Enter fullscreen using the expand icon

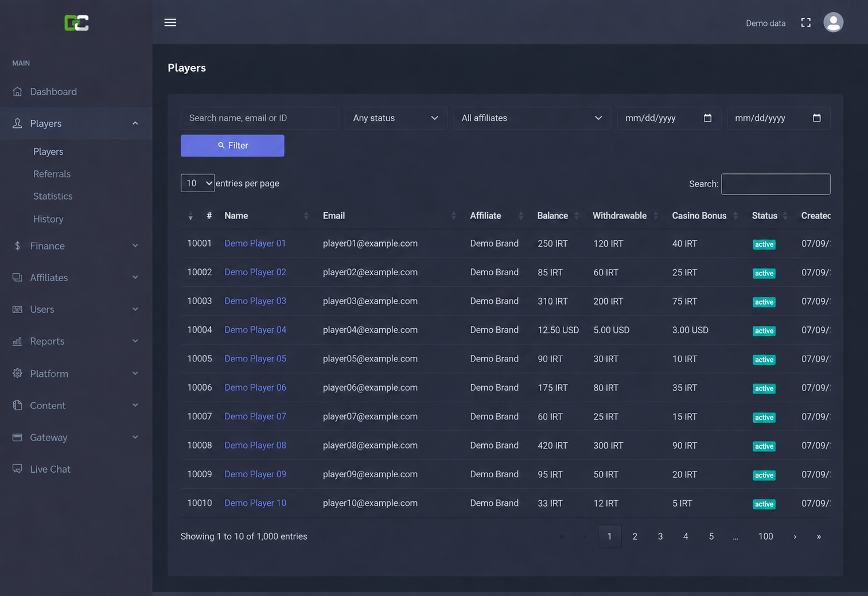[x=806, y=23]
